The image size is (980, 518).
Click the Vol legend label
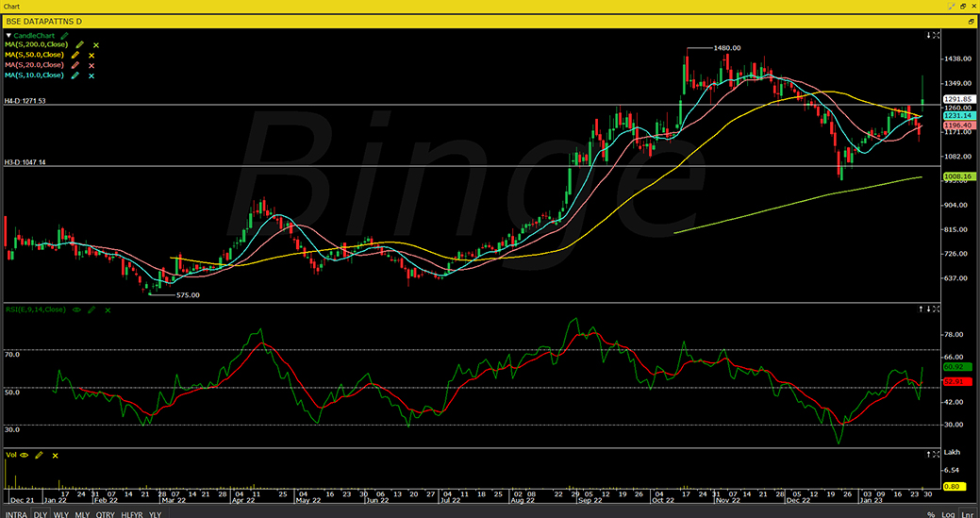coord(10,456)
